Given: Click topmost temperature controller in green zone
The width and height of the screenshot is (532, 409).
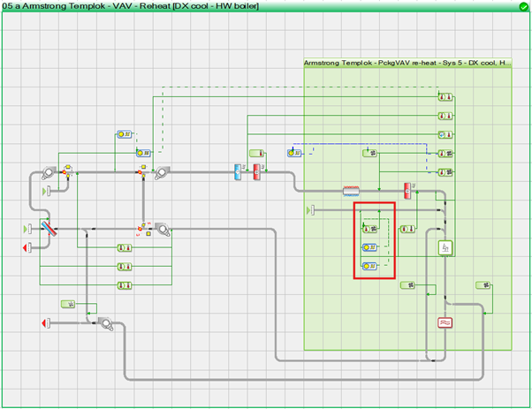Looking at the screenshot, I should click(447, 96).
